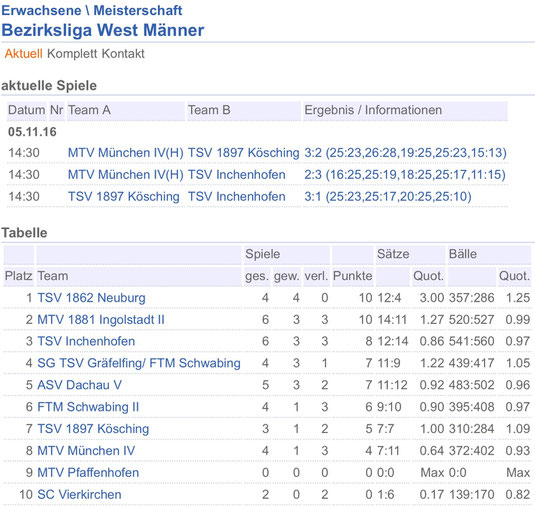Viewport: 535px width, 507px height.
Task: Switch to the Komplett tab
Action: click(72, 54)
